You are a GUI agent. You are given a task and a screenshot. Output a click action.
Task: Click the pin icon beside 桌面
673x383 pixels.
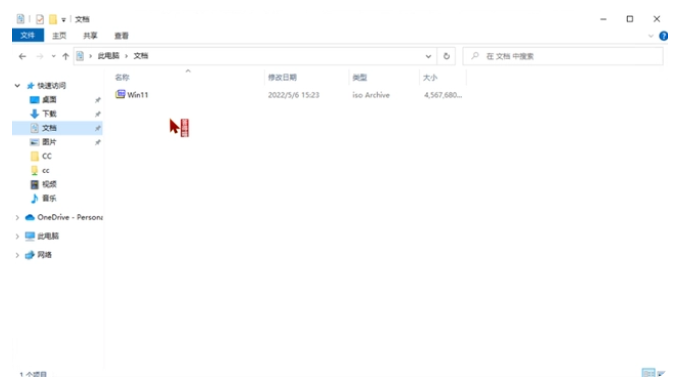(97, 100)
